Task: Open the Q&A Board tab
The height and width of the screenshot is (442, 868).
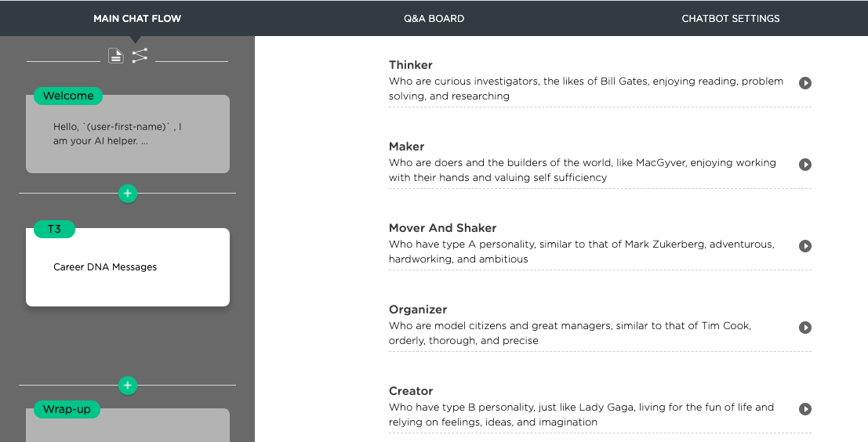Action: (x=434, y=18)
